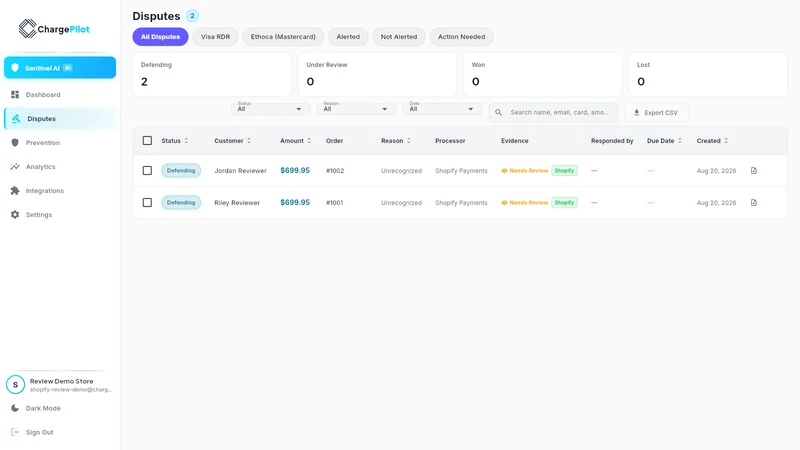Click Review Demo Store account

pos(60,385)
